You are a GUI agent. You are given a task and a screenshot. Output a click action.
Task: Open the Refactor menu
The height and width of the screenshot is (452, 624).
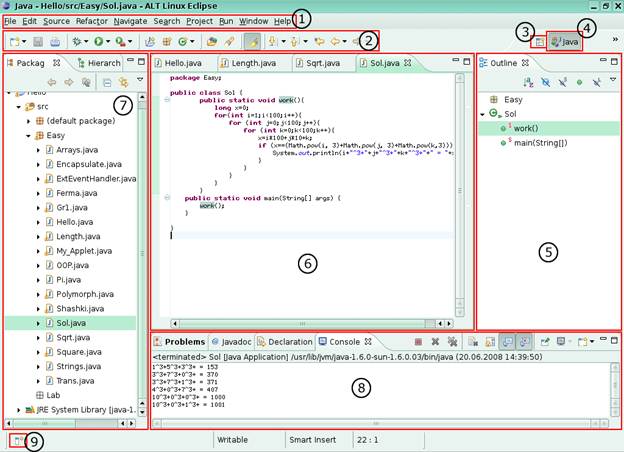pos(92,21)
